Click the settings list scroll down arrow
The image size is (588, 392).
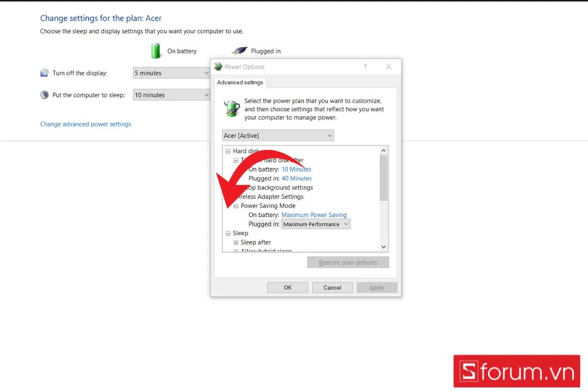pos(384,247)
